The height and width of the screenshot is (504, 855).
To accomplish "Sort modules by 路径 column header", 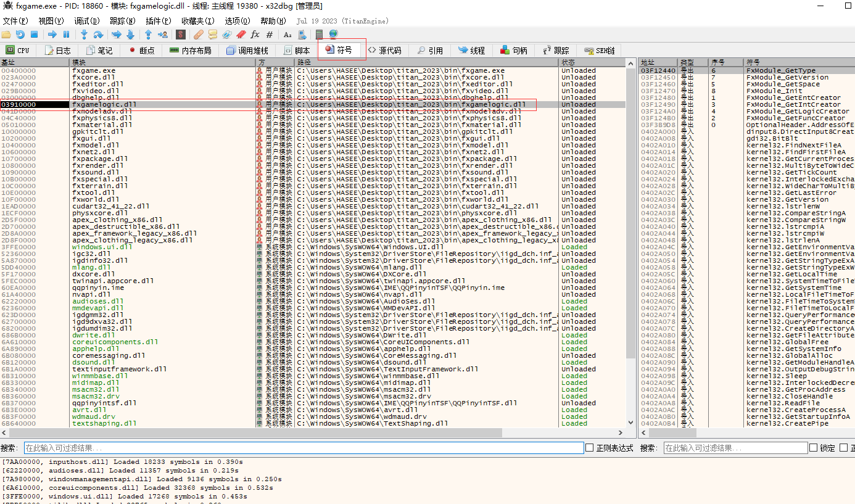I will coord(427,62).
